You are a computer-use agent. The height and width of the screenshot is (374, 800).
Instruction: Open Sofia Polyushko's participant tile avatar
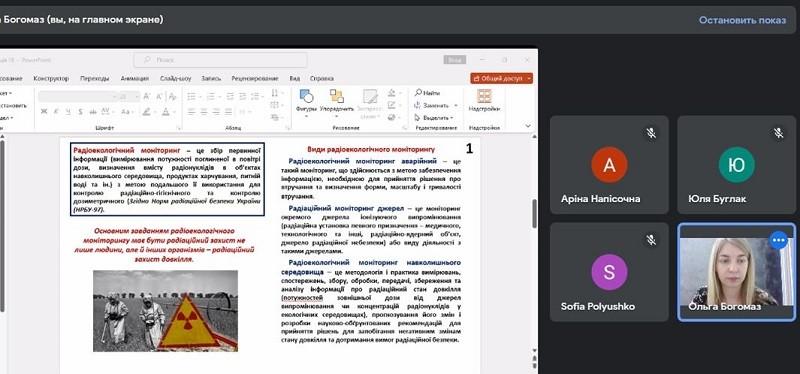(609, 272)
